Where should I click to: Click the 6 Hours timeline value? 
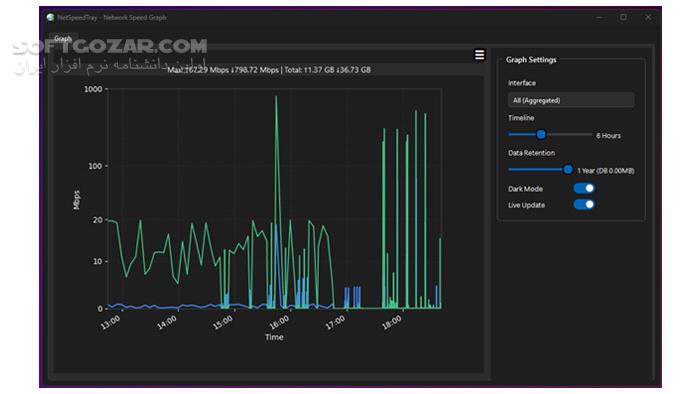click(608, 136)
